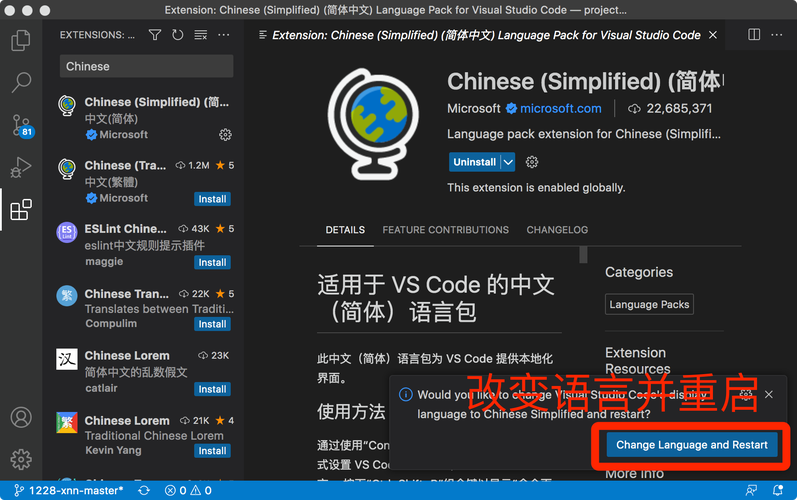Click the 22,685,371 install count

click(x=670, y=108)
